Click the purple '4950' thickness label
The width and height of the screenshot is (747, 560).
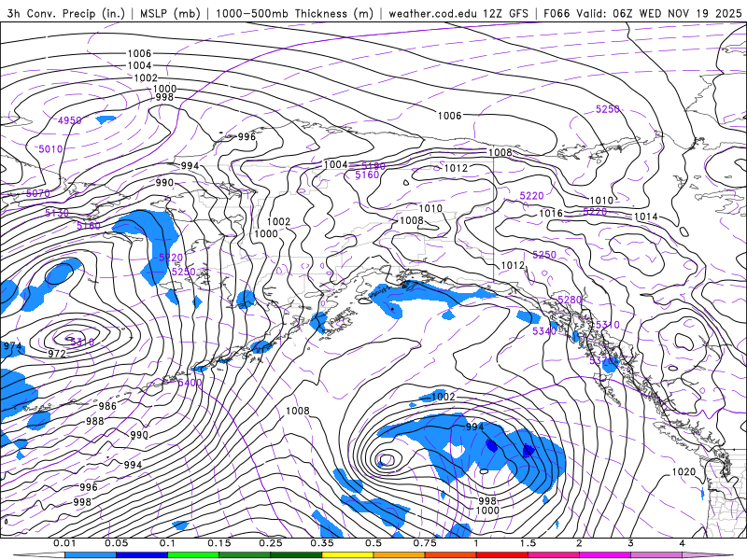point(69,120)
